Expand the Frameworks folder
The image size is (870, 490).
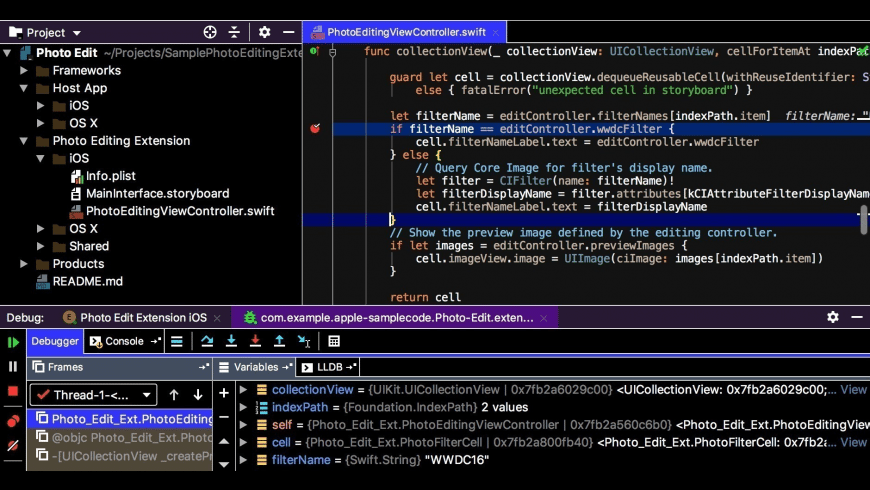pos(24,70)
